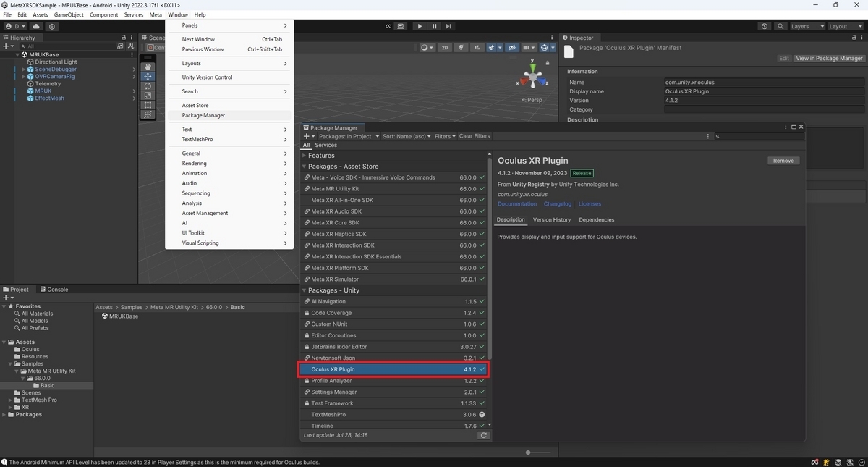Screen dimensions: 868x467
Task: Select Newtonsoft Json package
Action: (x=395, y=358)
